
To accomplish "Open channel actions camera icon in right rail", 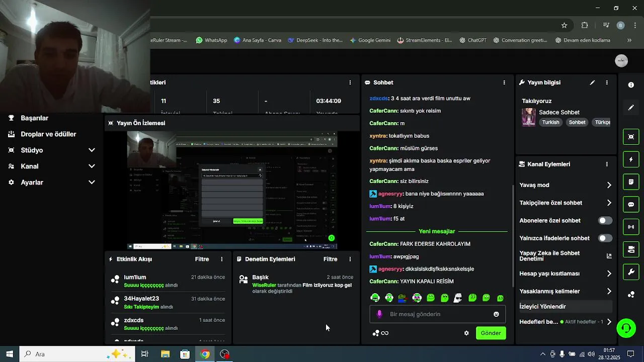I will click(631, 249).
